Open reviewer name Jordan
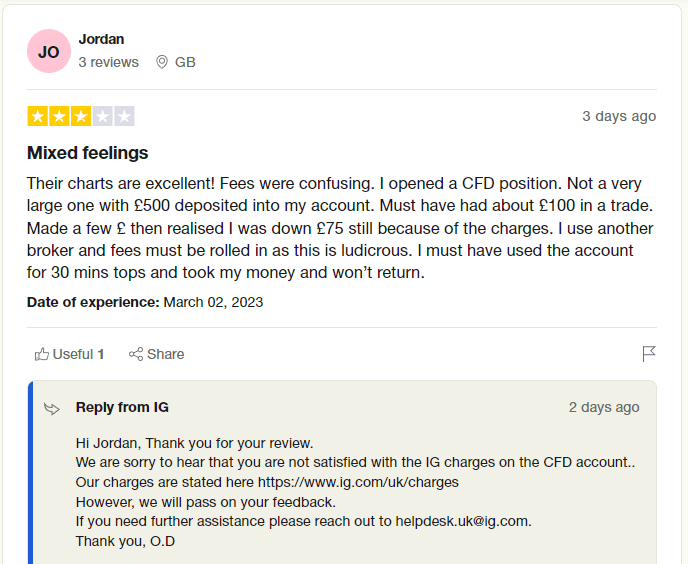This screenshot has width=688, height=564. click(101, 39)
